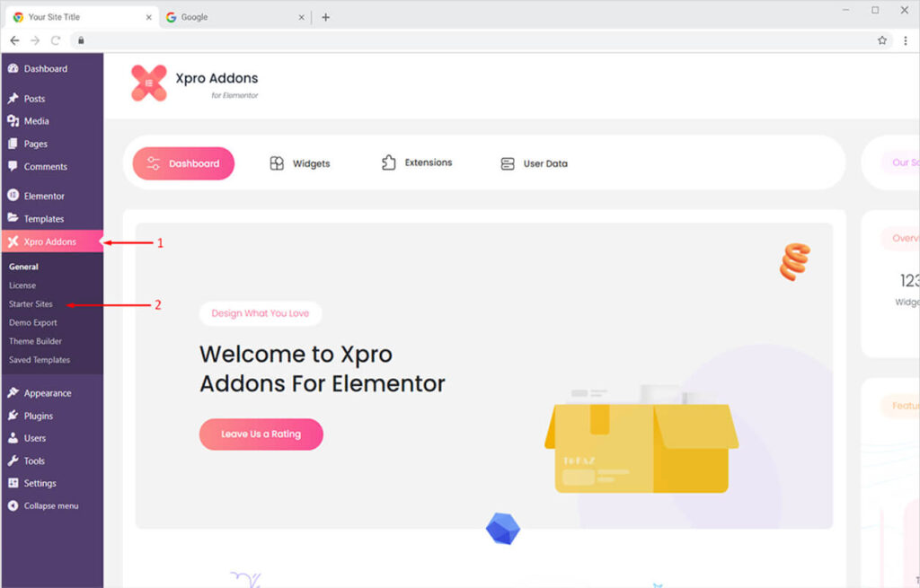Open Starter Sites in the sidebar submenu
The image size is (920, 588).
[x=31, y=304]
